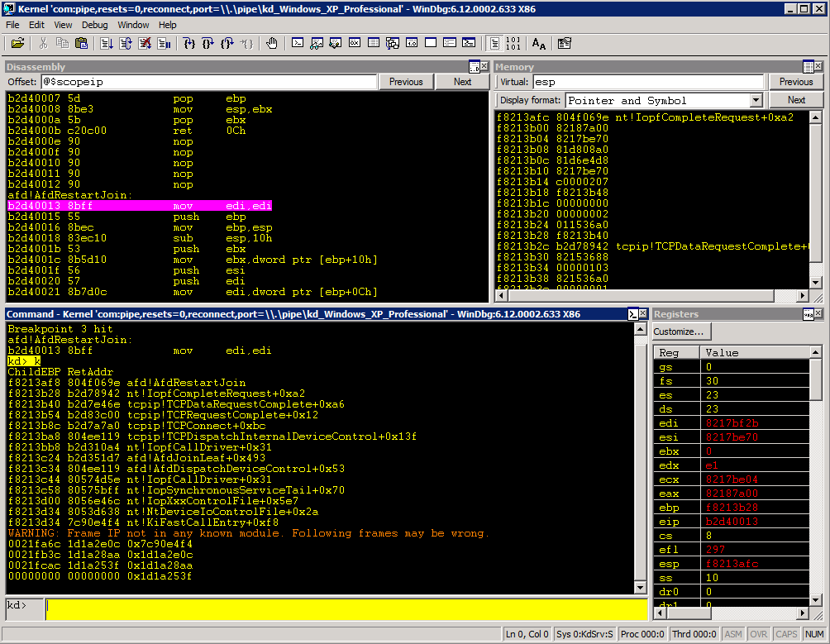Image resolution: width=830 pixels, height=644 pixels.
Task: Open the View menu
Action: tap(63, 25)
